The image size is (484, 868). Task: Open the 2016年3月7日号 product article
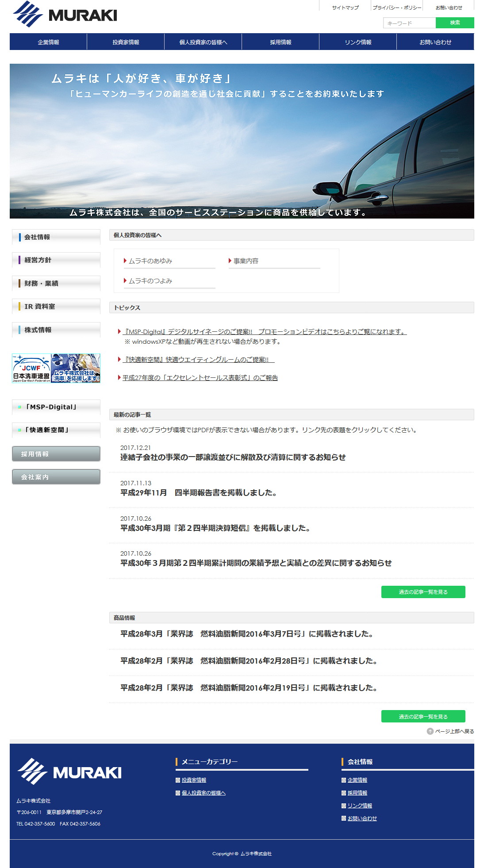(248, 634)
